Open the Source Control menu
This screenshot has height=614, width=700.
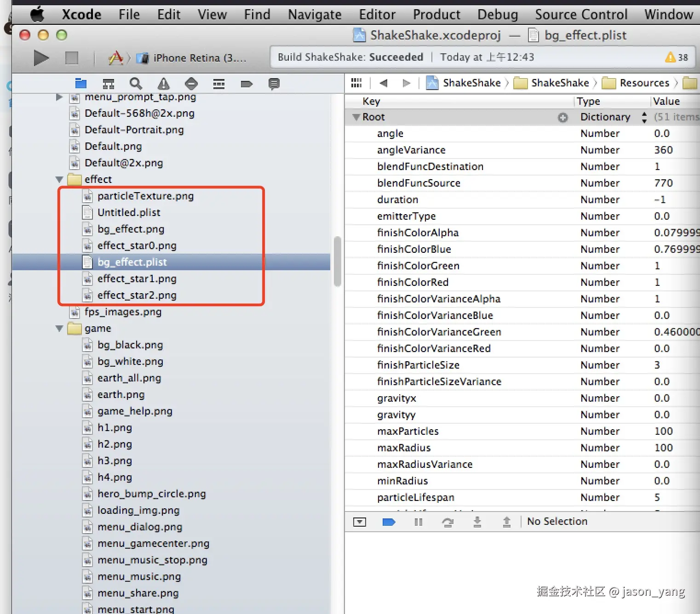581,14
